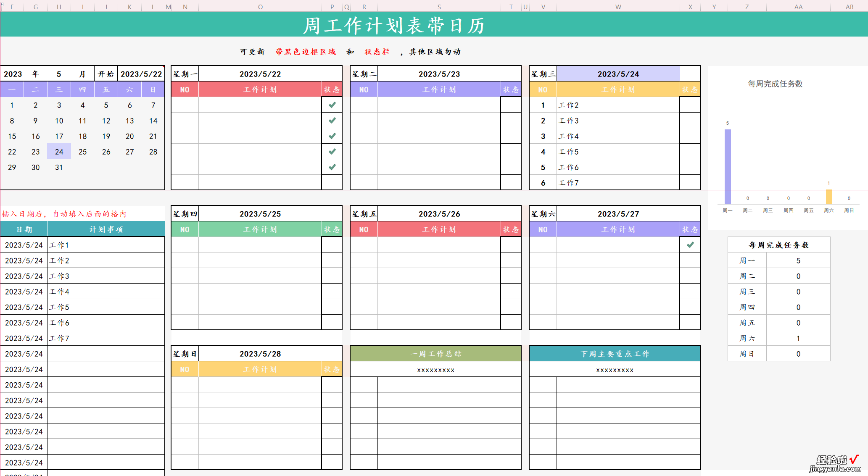Toggle Monday's fourth row status checkmark

(332, 152)
